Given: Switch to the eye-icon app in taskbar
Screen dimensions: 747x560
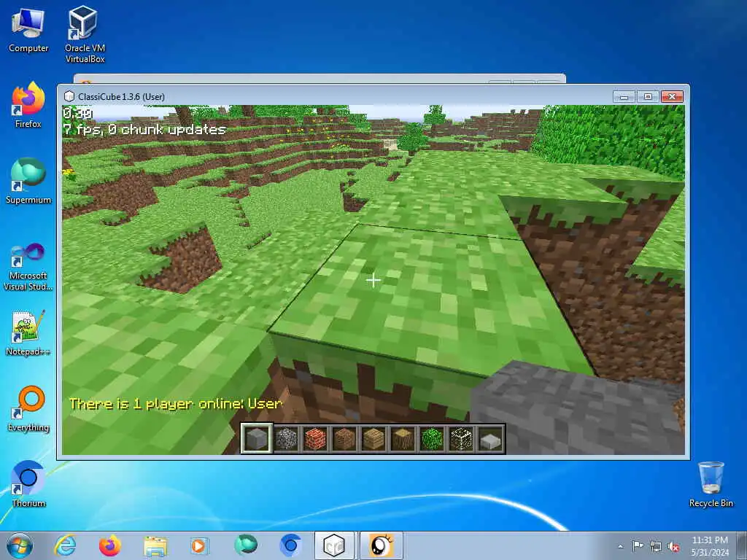Looking at the screenshot, I should point(381,545).
